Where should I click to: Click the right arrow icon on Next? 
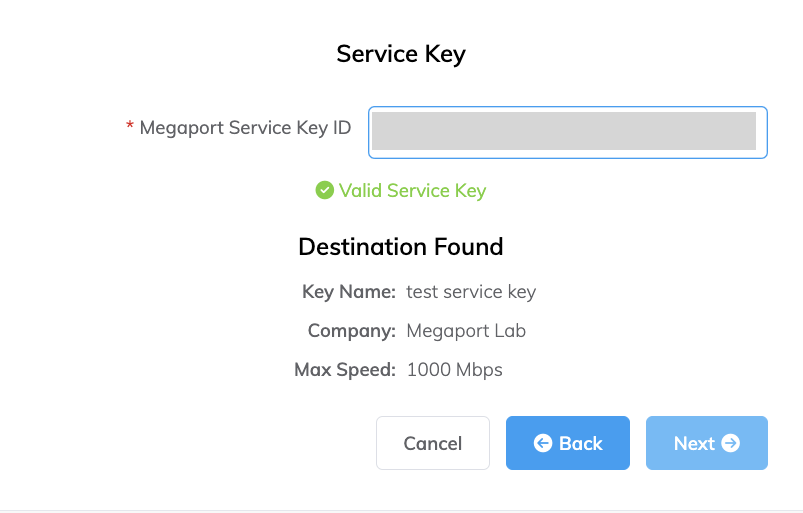(731, 443)
